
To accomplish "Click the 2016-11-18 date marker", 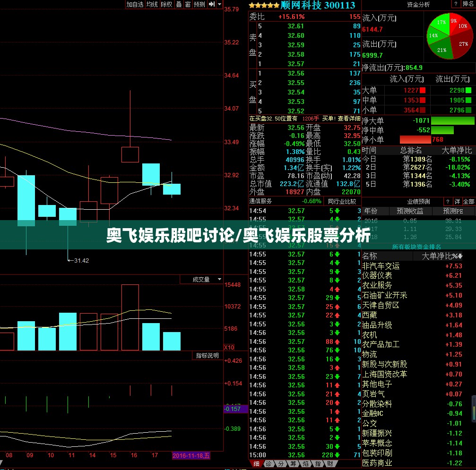I will 191,455.
